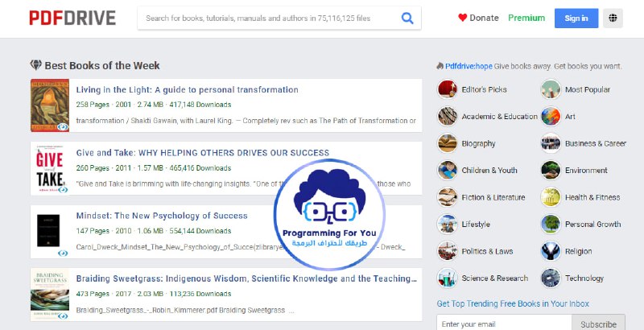
Task: Open the Editor's Picks category label
Action: coord(485,89)
